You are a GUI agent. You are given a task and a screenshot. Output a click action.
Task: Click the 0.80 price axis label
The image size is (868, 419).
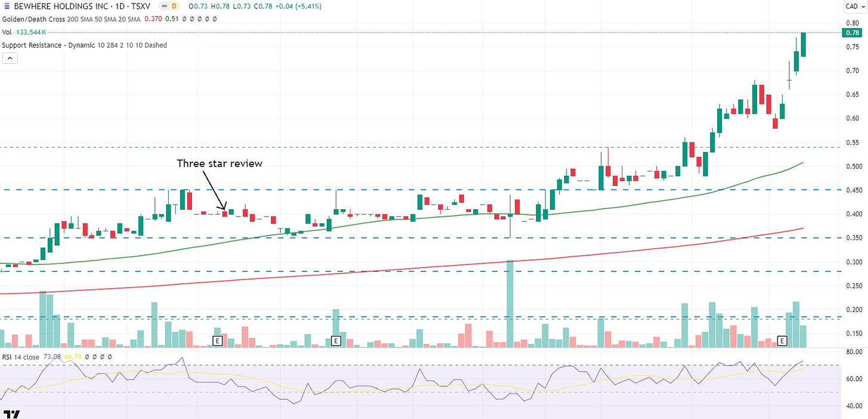click(851, 23)
